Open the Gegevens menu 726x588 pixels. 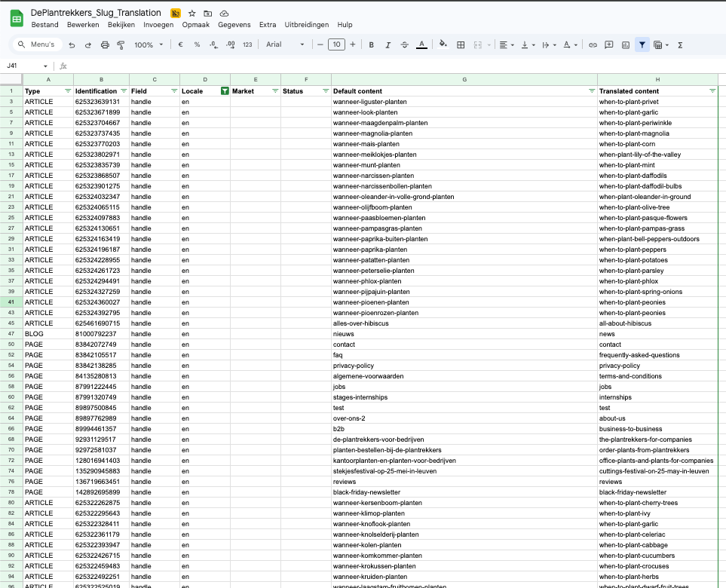coord(234,25)
